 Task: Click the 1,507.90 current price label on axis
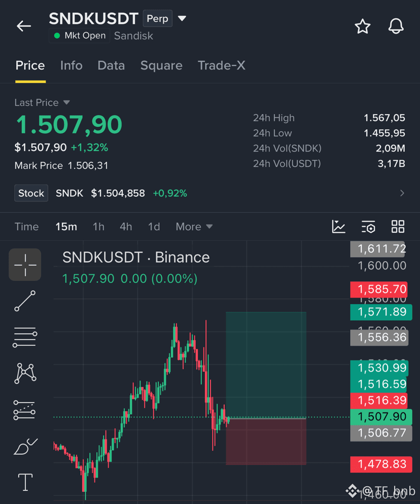point(381,417)
